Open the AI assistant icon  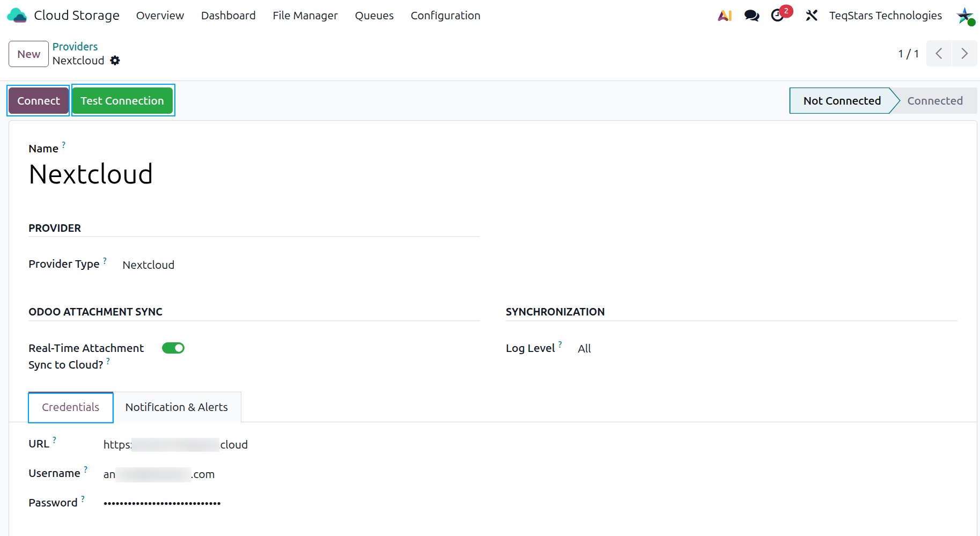pos(725,16)
